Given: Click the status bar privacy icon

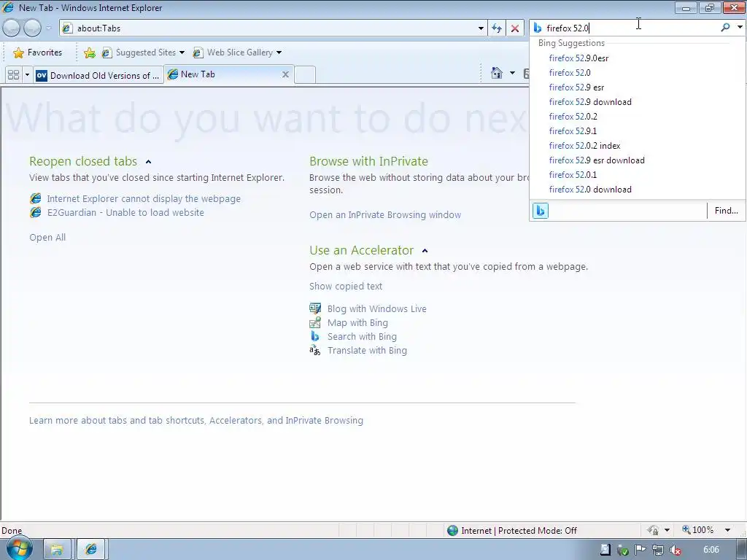Looking at the screenshot, I should coord(653,530).
